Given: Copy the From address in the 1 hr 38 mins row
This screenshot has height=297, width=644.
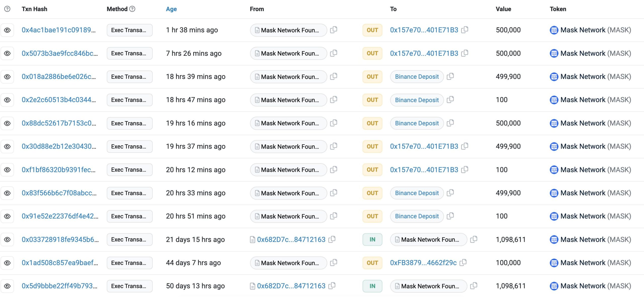Looking at the screenshot, I should tap(334, 30).
